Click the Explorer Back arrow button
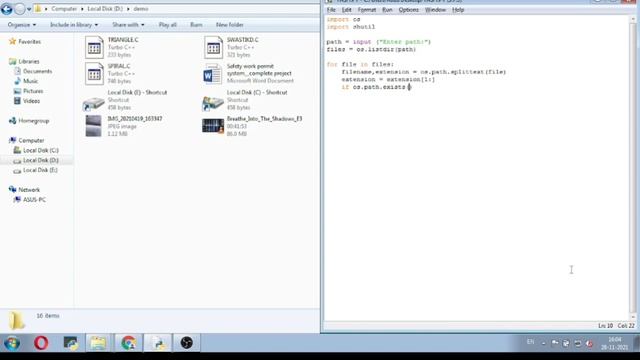Image resolution: width=640 pixels, height=360 pixels. 7,9
